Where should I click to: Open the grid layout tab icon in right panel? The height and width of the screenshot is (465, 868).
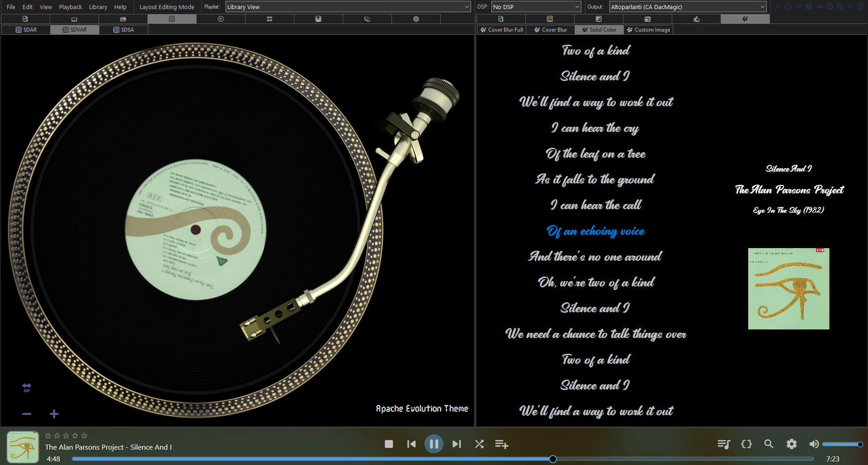coord(599,19)
